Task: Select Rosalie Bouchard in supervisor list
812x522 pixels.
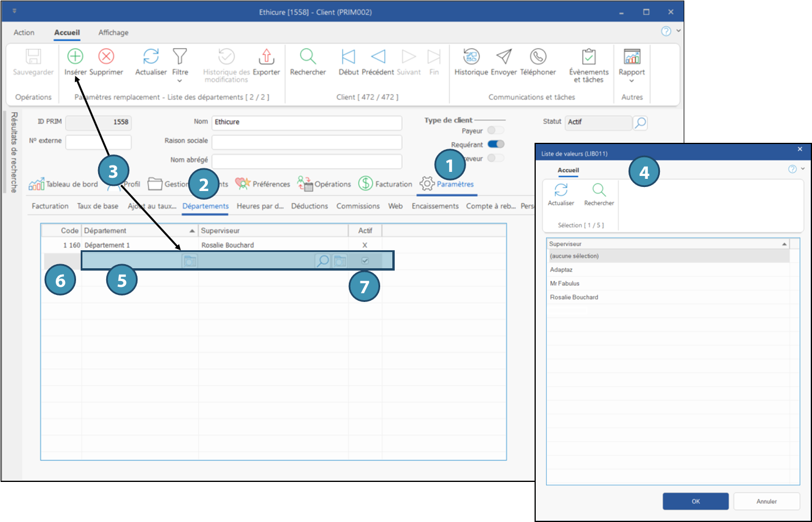Action: (x=574, y=297)
